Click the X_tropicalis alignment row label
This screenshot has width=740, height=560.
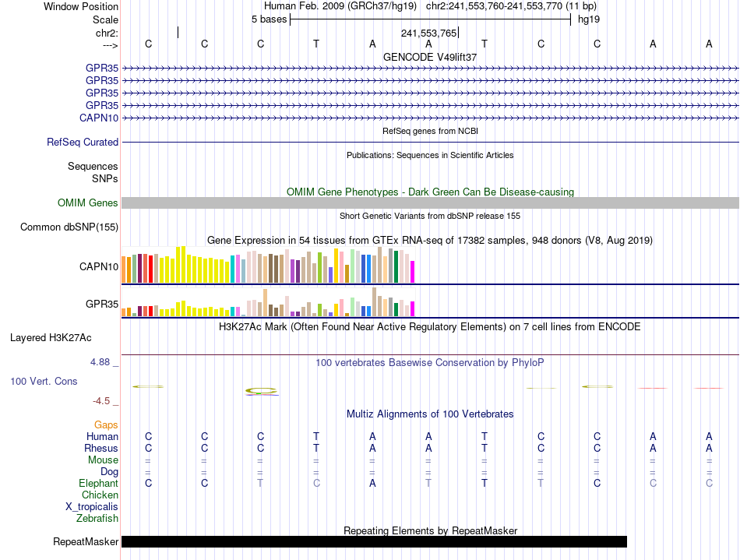[92, 507]
